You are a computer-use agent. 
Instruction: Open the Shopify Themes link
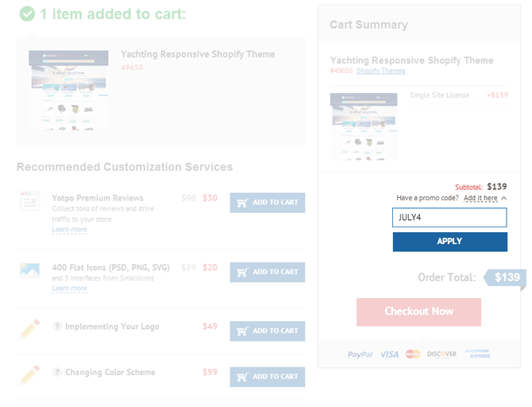coord(380,71)
